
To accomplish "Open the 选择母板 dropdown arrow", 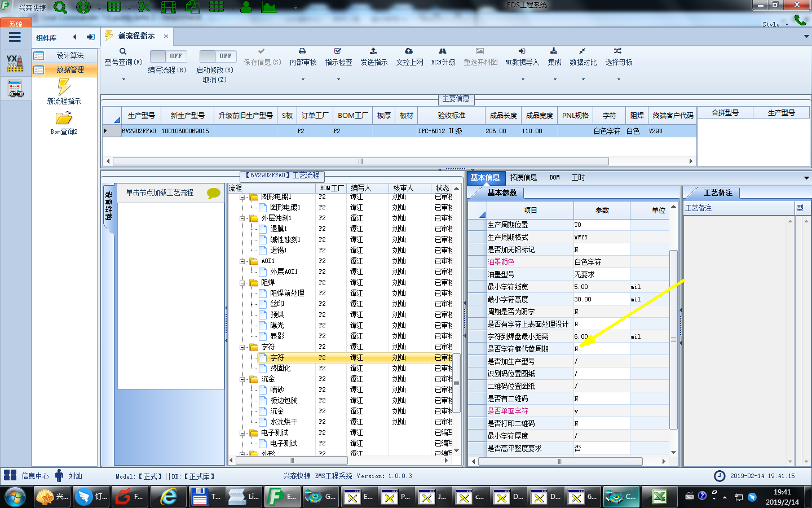I will pyautogui.click(x=619, y=80).
